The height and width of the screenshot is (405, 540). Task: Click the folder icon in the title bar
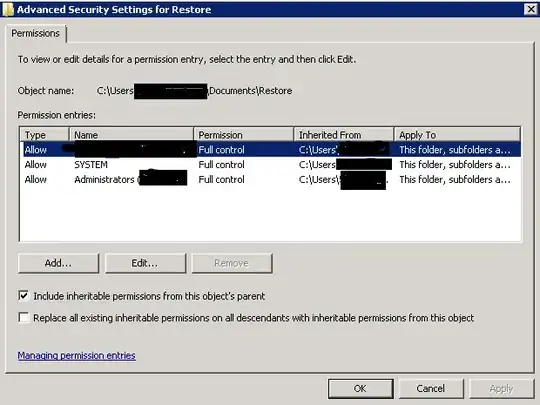coord(8,9)
